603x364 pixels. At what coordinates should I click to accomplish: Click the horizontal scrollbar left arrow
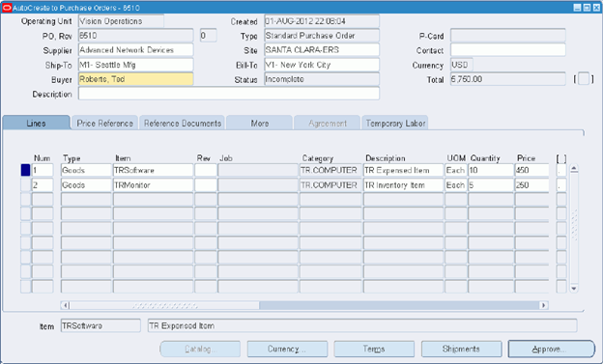pos(66,305)
